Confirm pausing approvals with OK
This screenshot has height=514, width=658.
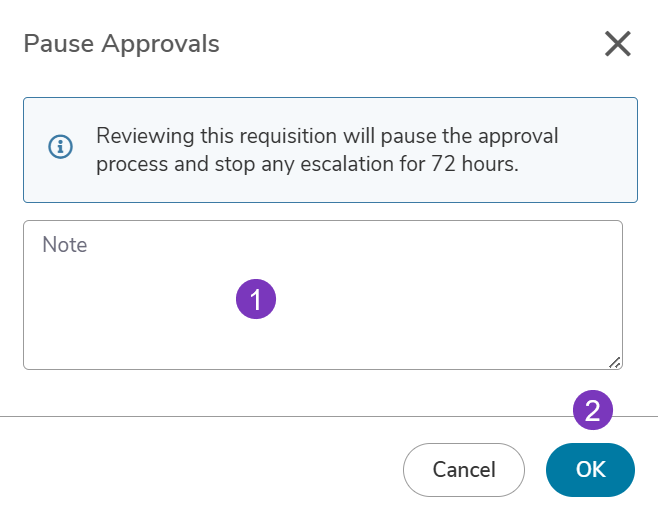tap(590, 470)
